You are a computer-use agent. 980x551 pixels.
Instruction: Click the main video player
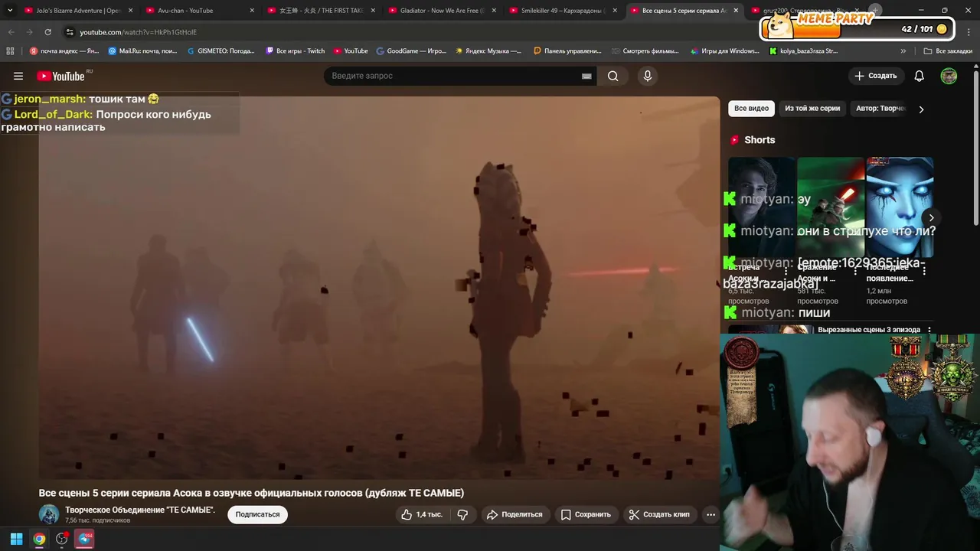[379, 287]
